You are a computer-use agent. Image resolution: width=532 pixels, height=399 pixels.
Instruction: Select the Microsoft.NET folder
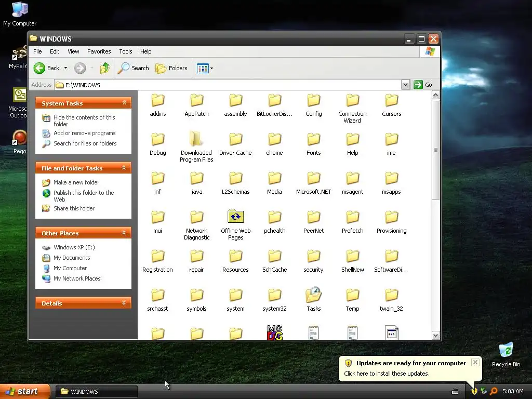[x=313, y=183]
